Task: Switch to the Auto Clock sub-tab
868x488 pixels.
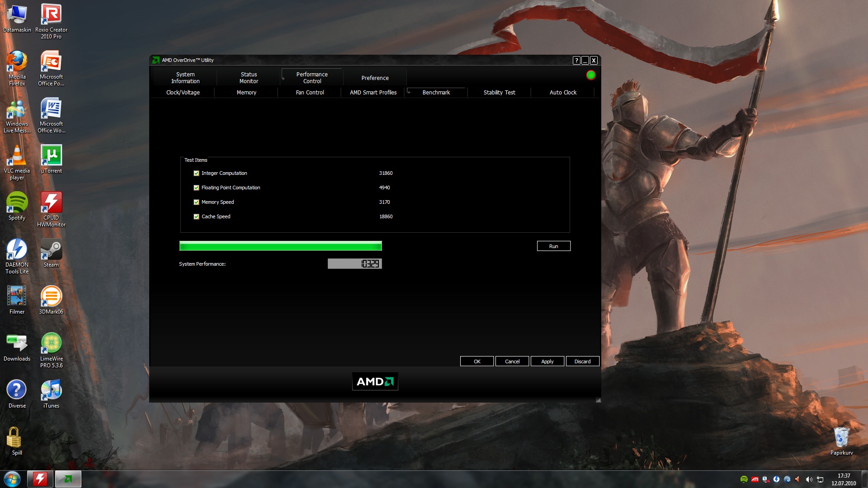Action: point(563,92)
